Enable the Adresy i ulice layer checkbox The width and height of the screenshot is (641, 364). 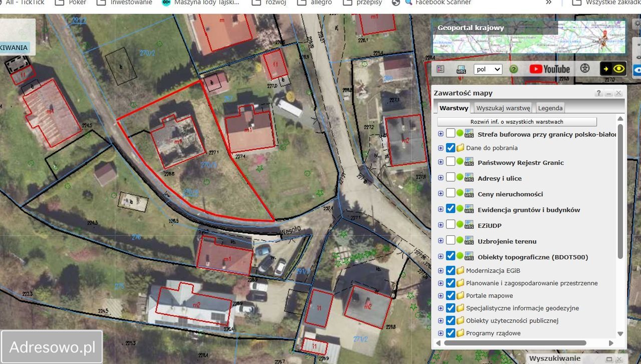point(451,177)
